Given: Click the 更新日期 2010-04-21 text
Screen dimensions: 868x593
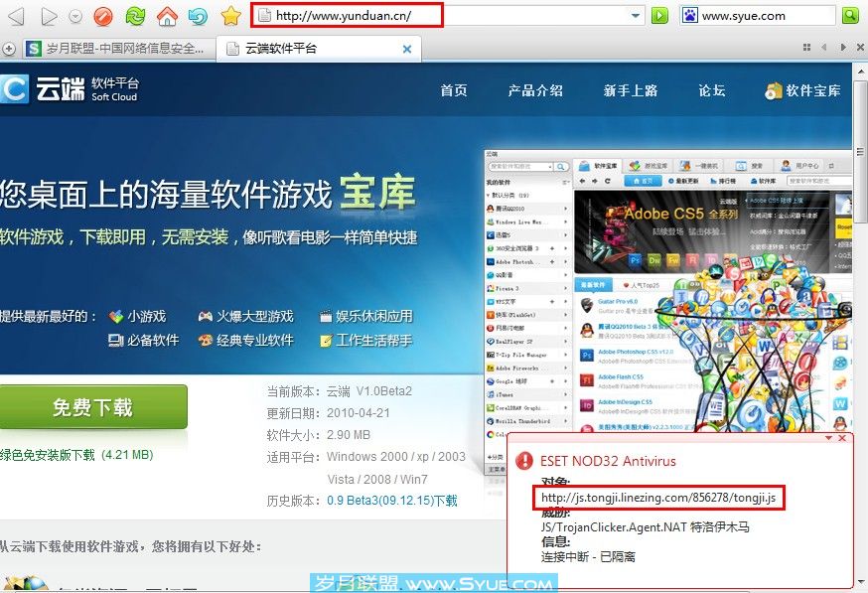Looking at the screenshot, I should point(328,413).
